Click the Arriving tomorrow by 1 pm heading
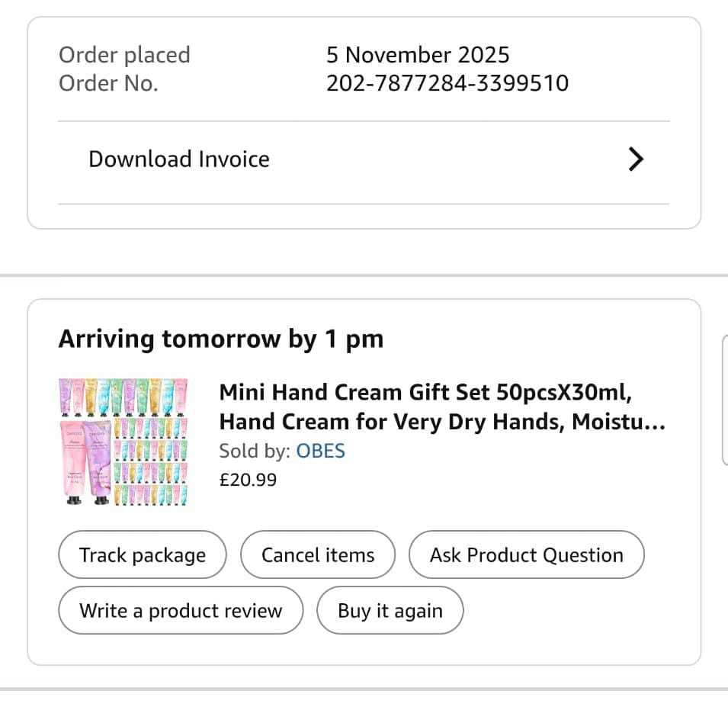728x707 pixels. point(221,339)
